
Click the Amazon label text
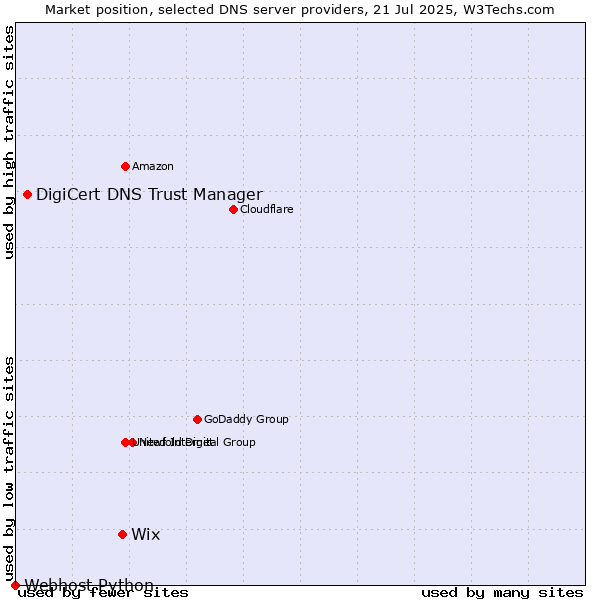[x=153, y=166]
